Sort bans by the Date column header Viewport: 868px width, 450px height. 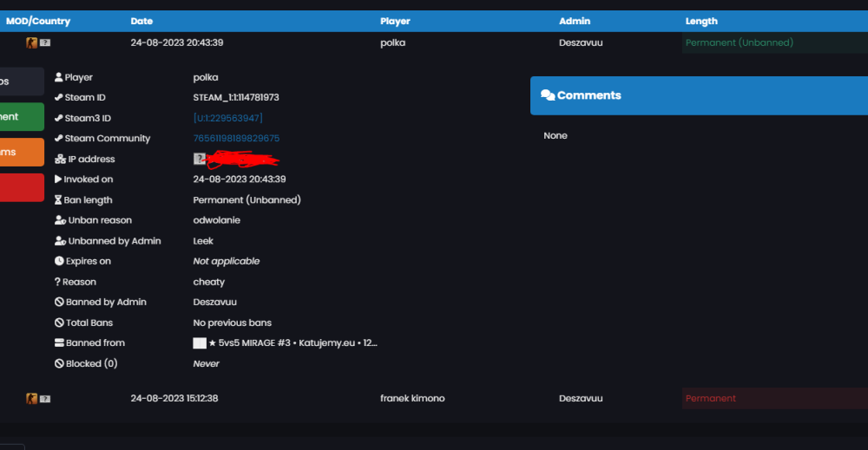(141, 21)
